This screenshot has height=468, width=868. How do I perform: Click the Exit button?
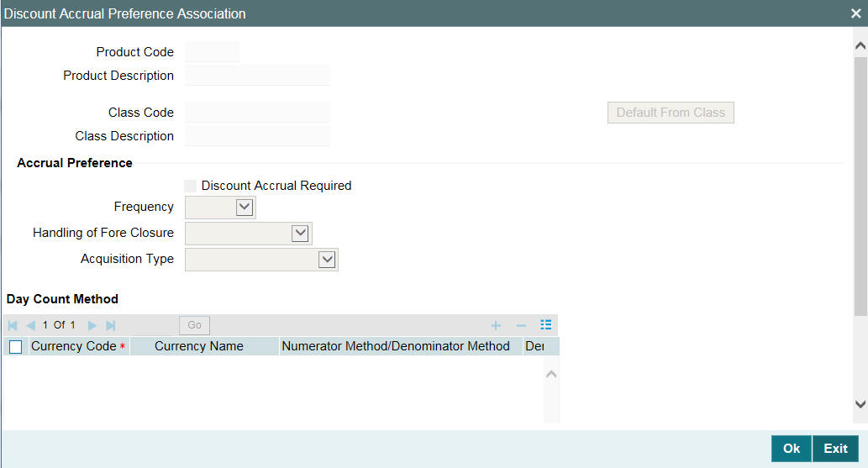tap(835, 449)
